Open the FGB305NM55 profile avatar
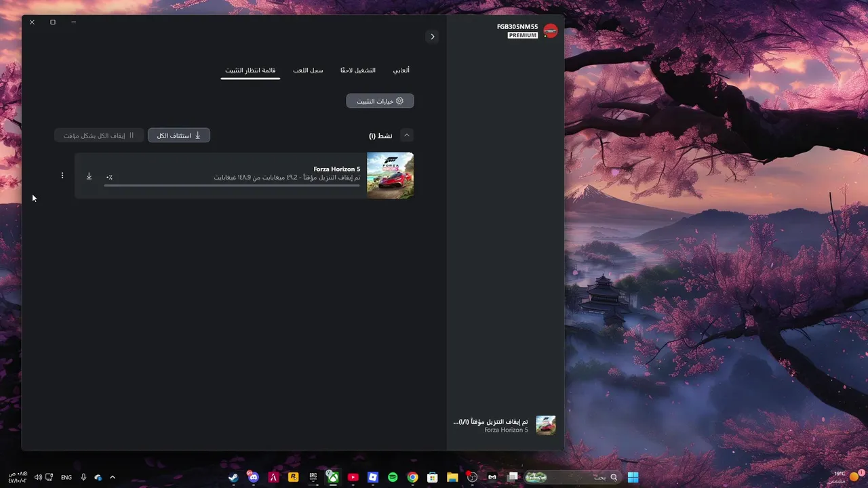Image resolution: width=868 pixels, height=488 pixels. point(551,30)
